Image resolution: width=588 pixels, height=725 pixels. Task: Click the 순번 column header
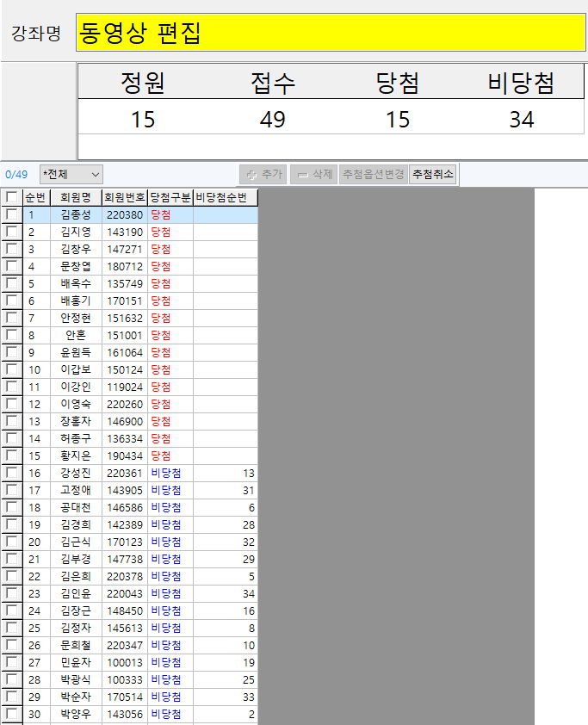coord(36,197)
